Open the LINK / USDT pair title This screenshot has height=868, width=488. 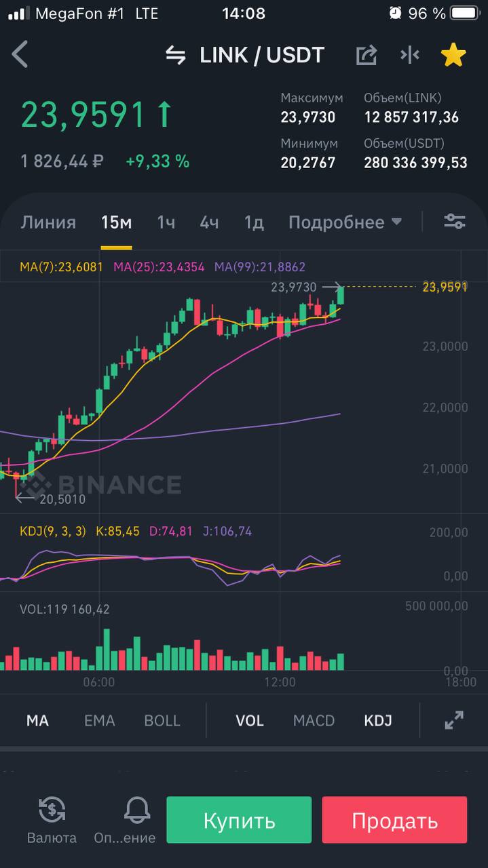[x=262, y=56]
